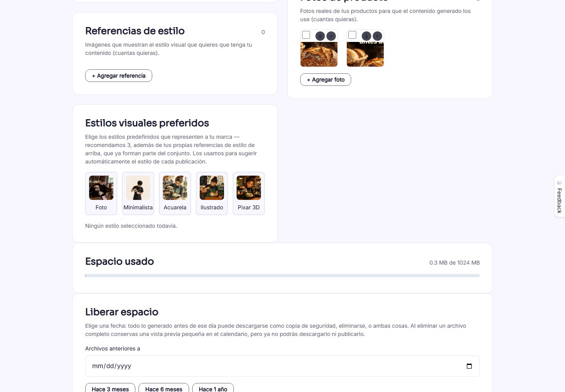Remove the single bread loaf product photo
This screenshot has width=565, height=392.
point(331,36)
